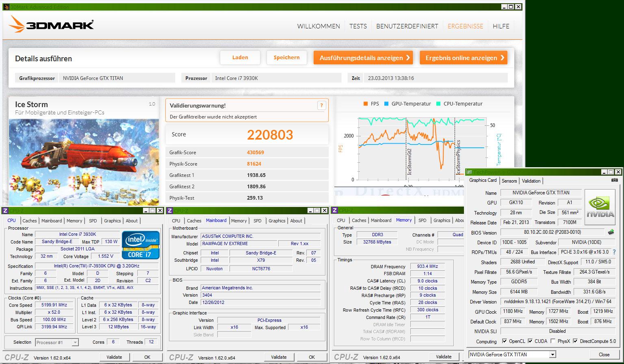Open the About tab in the CPU-Z window with the Intel logo
This screenshot has width=624, height=364.
click(x=132, y=221)
